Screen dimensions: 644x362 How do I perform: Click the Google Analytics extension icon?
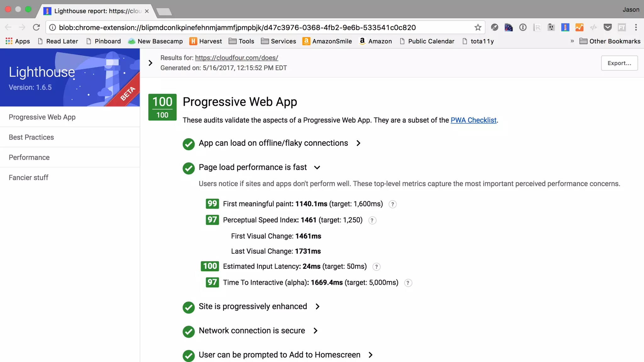pyautogui.click(x=579, y=27)
